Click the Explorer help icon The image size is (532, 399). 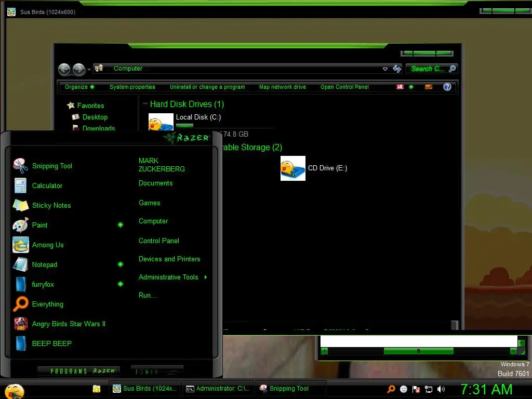coord(447,87)
